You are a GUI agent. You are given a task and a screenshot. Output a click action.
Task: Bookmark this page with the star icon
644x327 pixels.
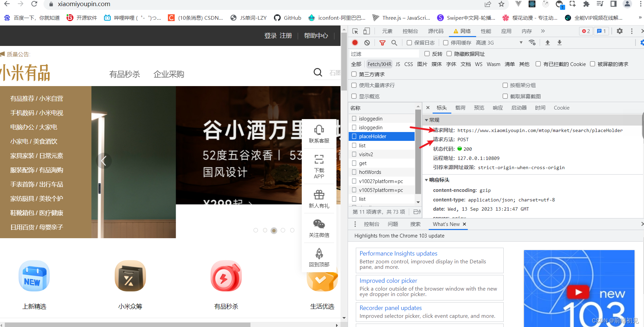[501, 4]
